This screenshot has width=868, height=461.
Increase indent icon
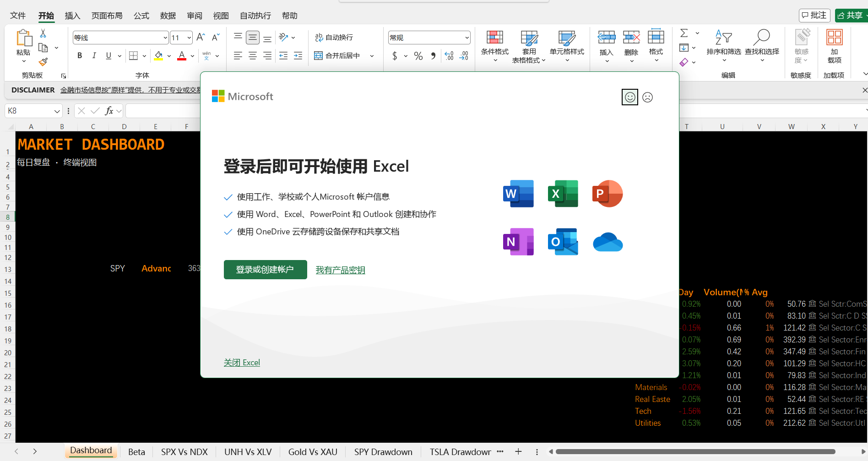click(298, 56)
